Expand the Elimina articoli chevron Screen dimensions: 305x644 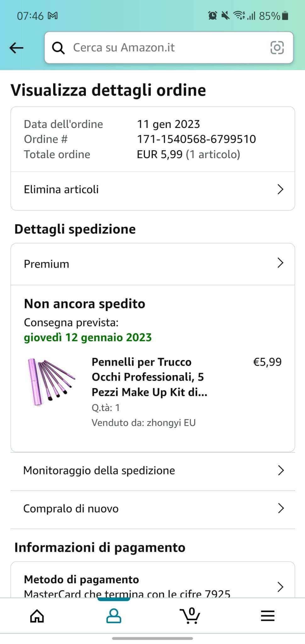tap(280, 189)
